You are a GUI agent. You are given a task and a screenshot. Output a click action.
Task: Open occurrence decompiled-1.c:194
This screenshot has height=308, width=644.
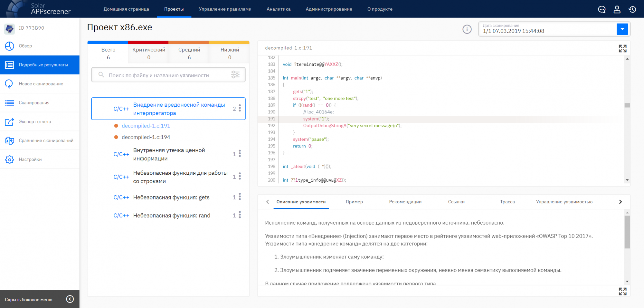tap(146, 137)
